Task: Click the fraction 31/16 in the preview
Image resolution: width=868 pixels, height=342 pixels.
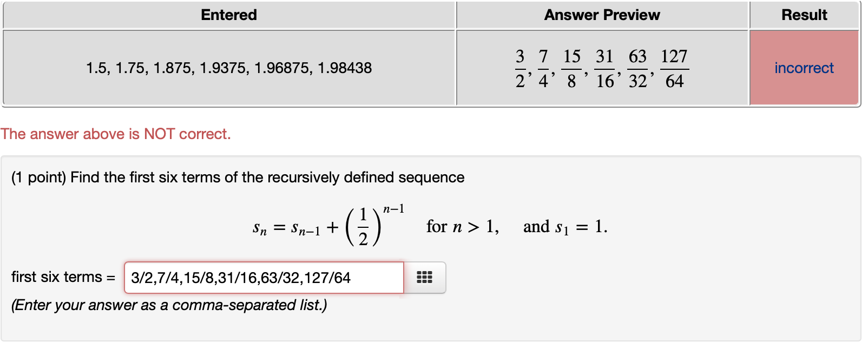Action: point(605,67)
